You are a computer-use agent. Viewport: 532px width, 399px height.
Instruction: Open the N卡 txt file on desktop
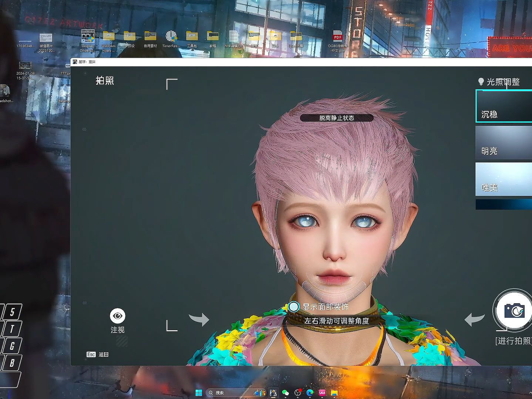click(x=233, y=39)
